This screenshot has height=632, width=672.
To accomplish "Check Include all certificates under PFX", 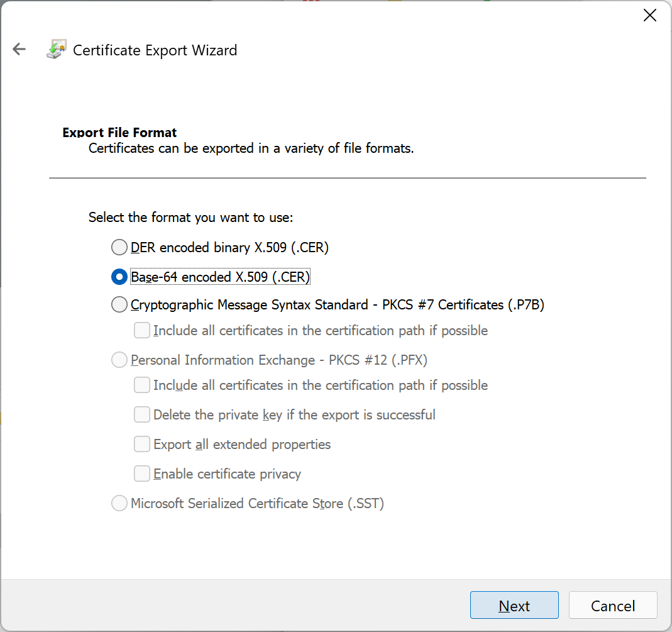I will (142, 385).
